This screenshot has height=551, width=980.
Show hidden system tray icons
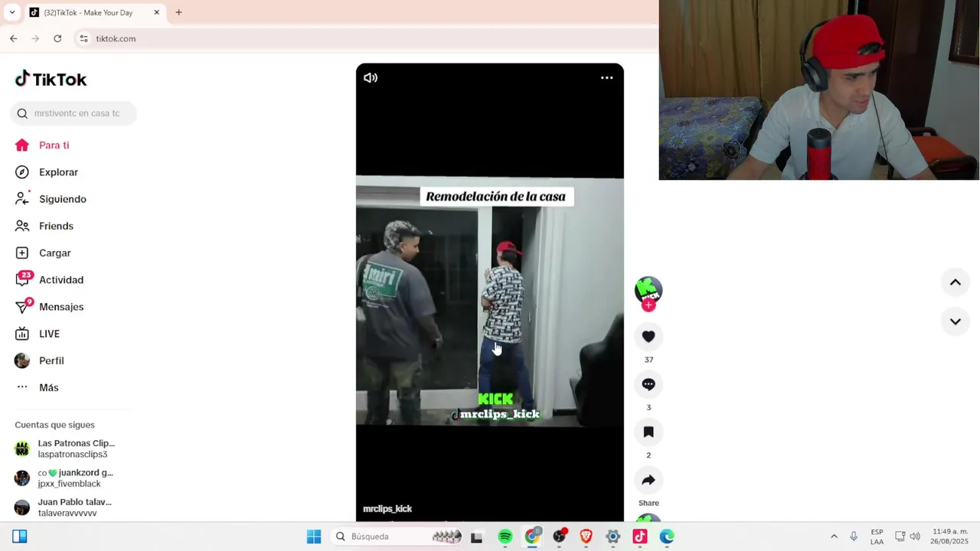(834, 536)
